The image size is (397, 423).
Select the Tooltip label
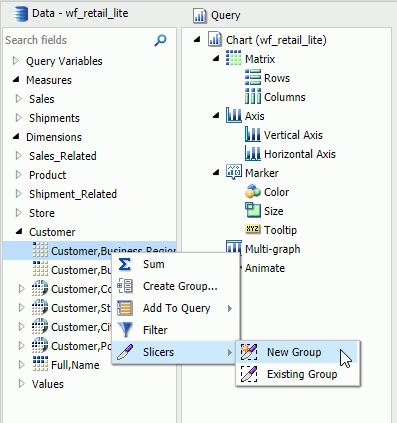point(280,230)
